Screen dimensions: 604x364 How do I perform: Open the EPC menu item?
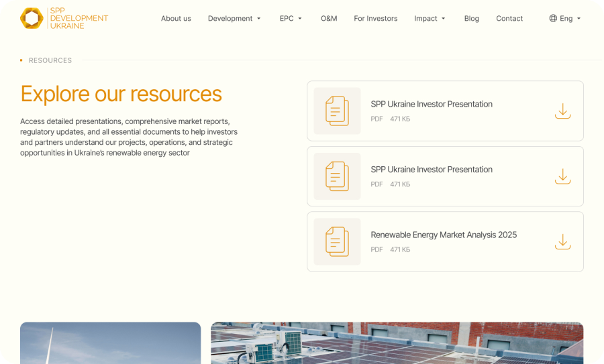pos(287,19)
